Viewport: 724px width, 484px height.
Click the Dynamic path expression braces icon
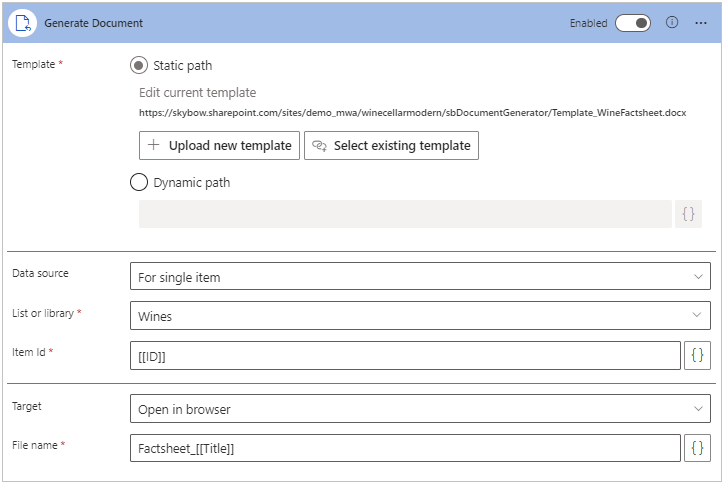688,214
